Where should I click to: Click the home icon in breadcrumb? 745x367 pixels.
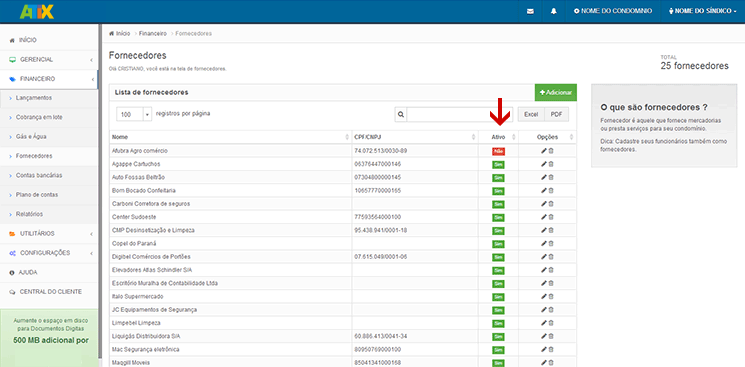pos(111,34)
